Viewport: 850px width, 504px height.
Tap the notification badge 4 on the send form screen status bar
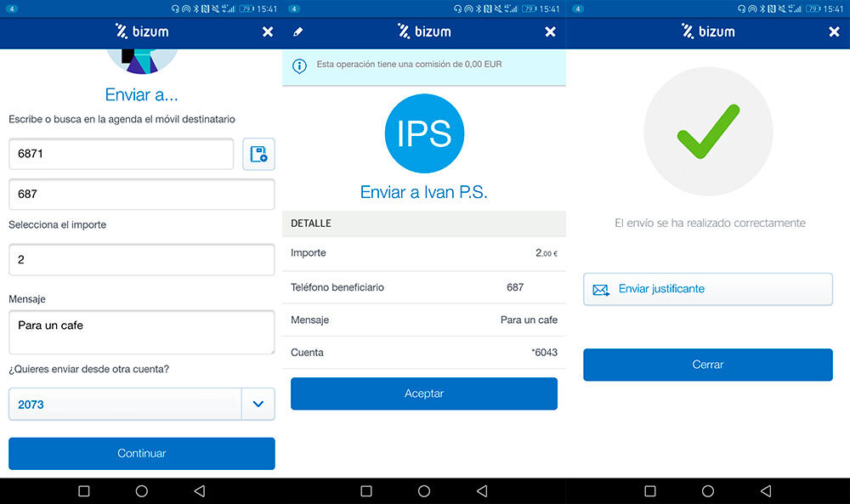[11, 8]
